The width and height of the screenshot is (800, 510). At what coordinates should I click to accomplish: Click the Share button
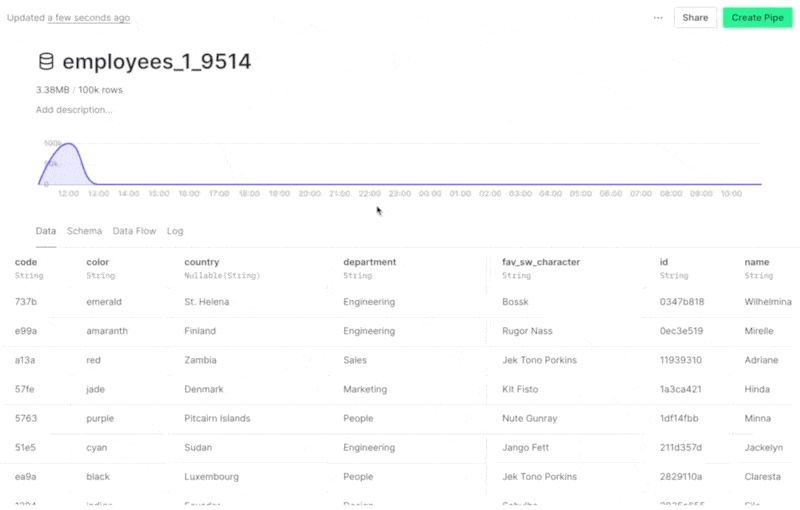pyautogui.click(x=695, y=17)
